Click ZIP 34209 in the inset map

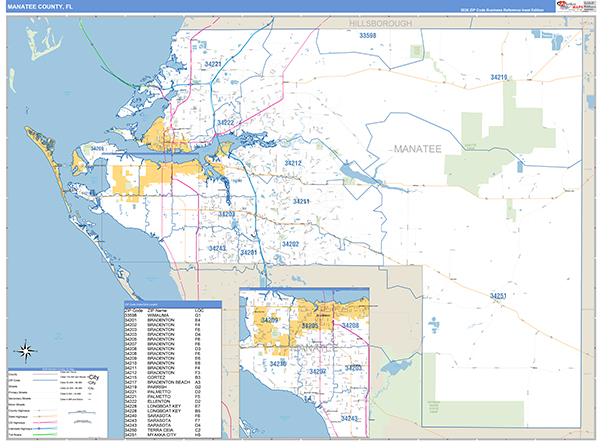point(269,319)
